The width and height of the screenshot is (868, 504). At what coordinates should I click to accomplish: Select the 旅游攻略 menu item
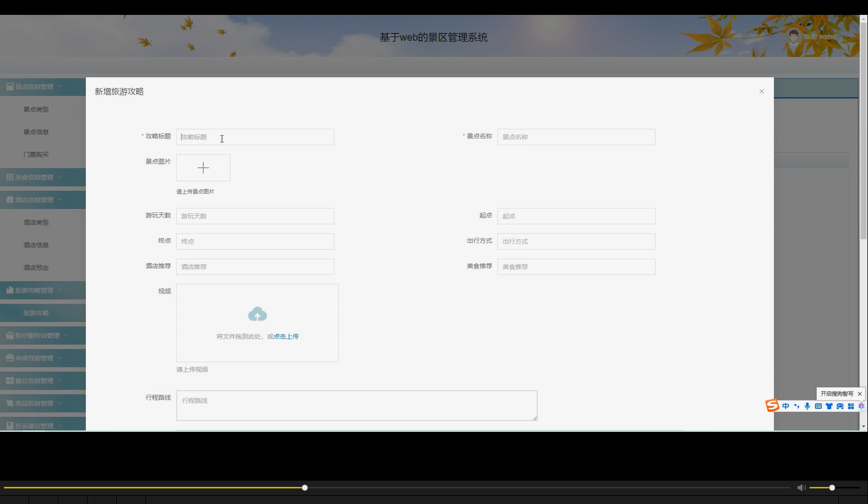pyautogui.click(x=35, y=313)
